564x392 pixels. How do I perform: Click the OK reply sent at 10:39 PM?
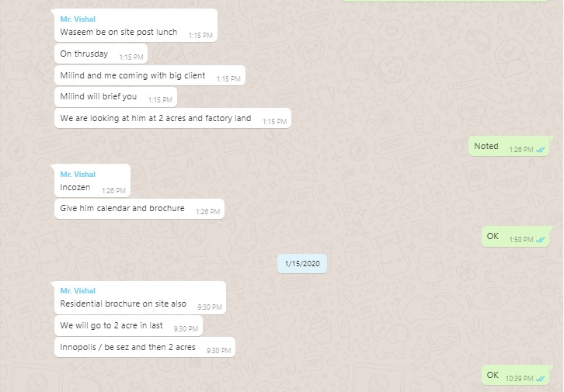point(515,376)
